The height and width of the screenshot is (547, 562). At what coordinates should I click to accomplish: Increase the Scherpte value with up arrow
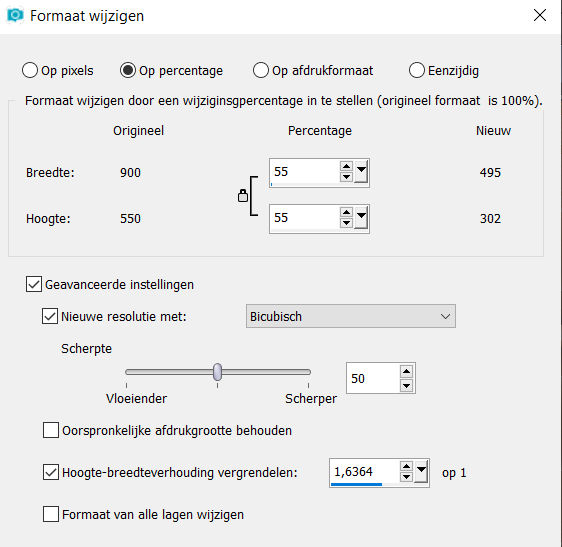pyautogui.click(x=406, y=371)
